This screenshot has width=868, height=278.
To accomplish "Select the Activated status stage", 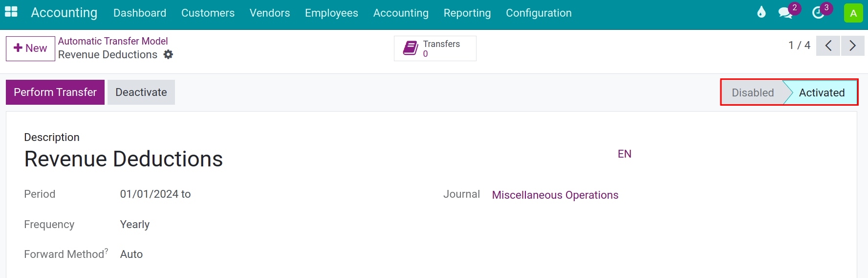I will (822, 93).
